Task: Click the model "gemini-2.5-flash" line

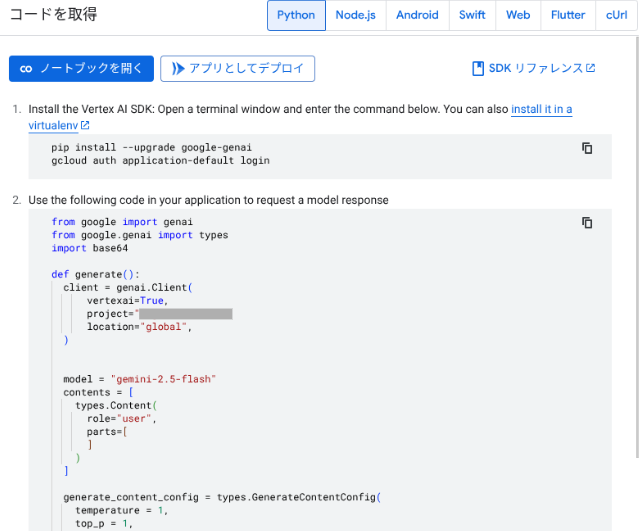Action: pos(139,379)
